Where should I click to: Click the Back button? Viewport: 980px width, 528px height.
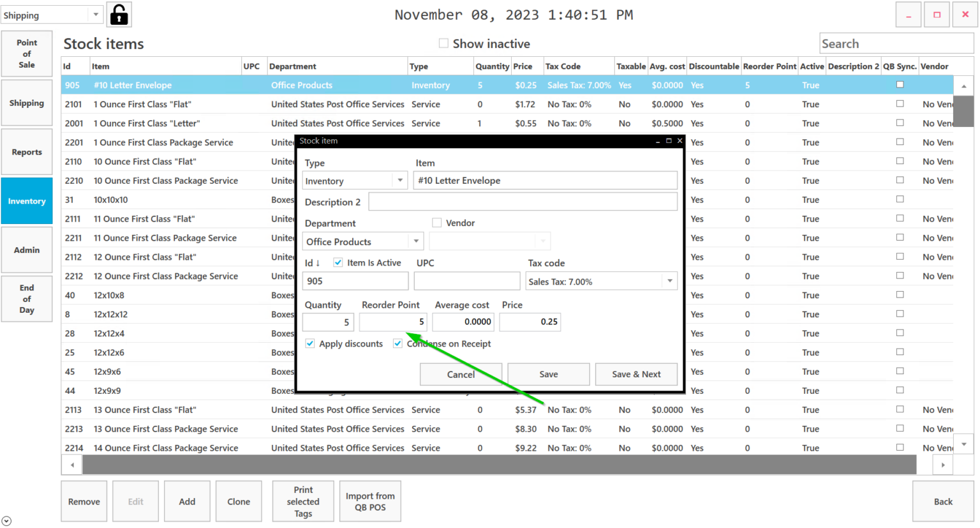(943, 501)
